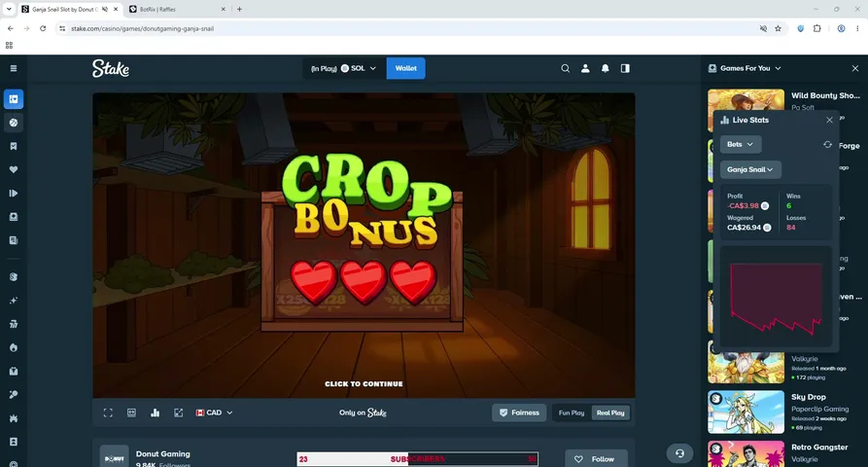Click the browser address bar URL

tap(142, 28)
